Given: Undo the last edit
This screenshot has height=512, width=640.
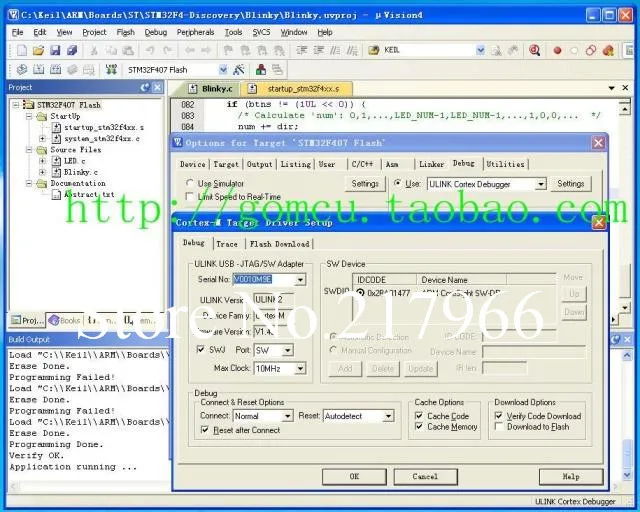Looking at the screenshot, I should coord(150,50).
